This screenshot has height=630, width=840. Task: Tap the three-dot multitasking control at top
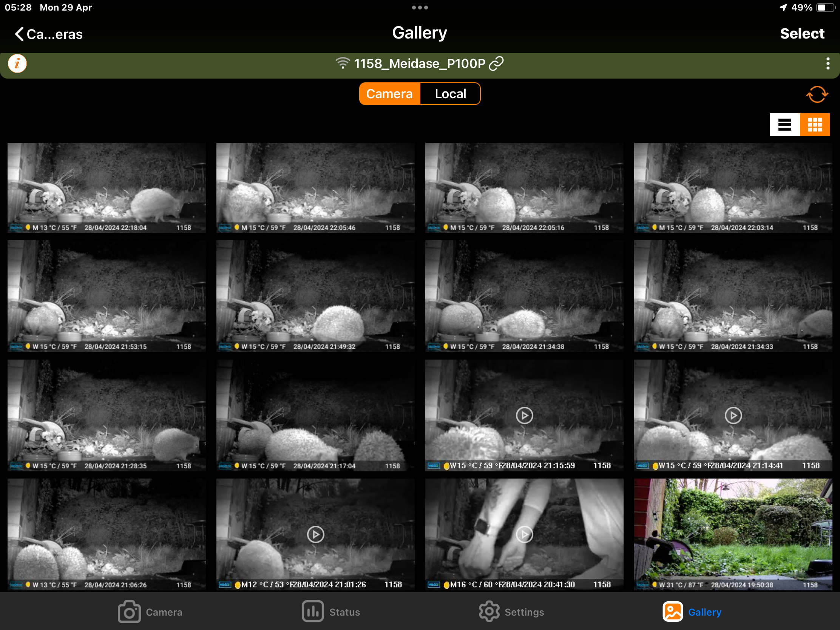click(420, 8)
